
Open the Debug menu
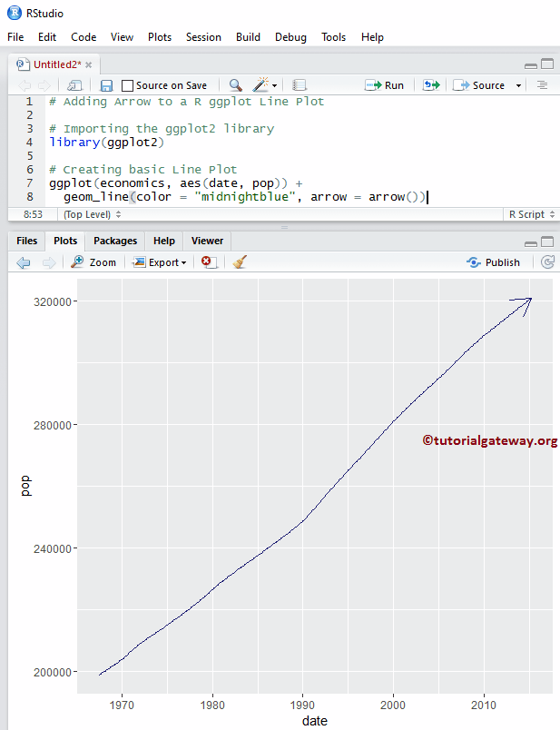point(290,37)
